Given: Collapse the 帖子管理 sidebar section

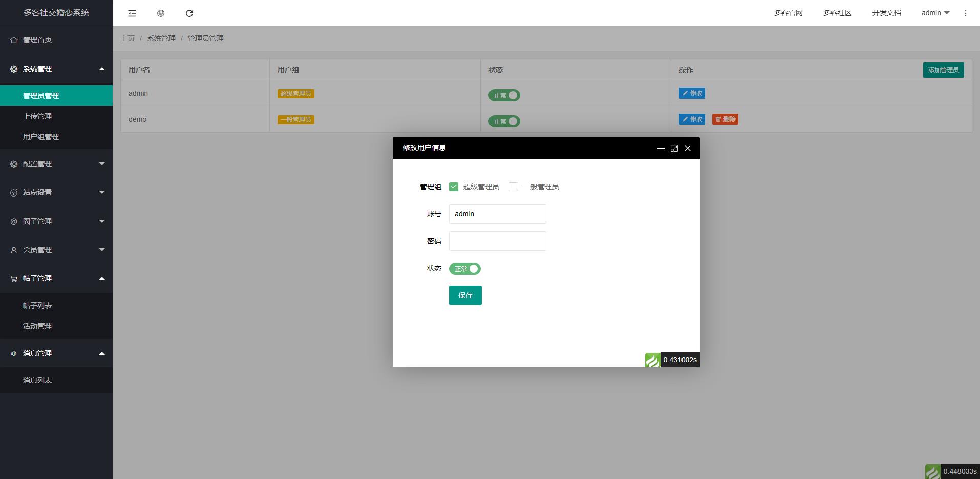Looking at the screenshot, I should pyautogui.click(x=56, y=278).
